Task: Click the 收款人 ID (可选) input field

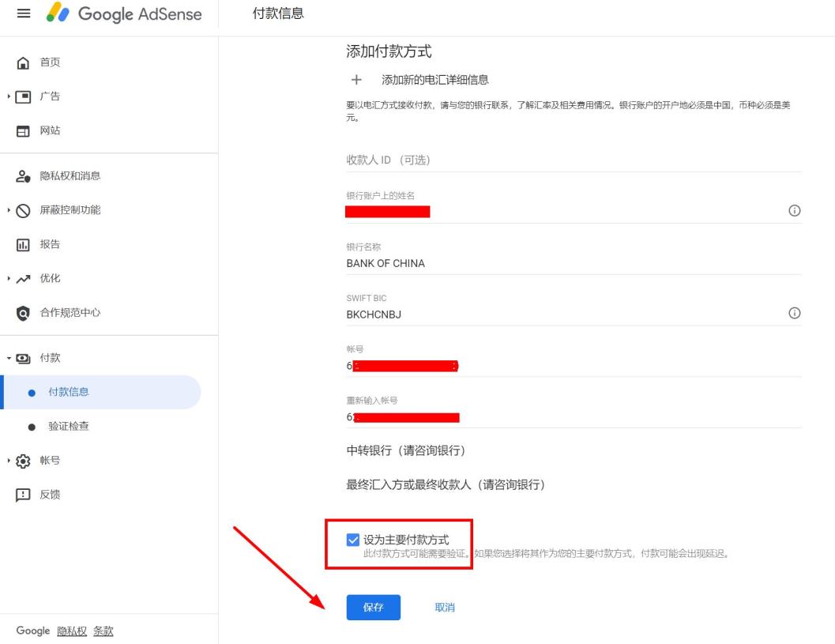Action: point(574,160)
